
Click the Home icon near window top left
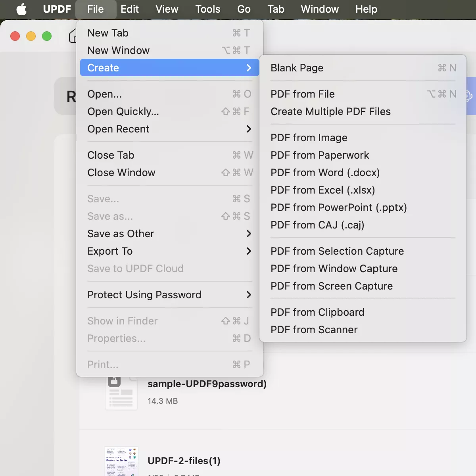pos(73,36)
